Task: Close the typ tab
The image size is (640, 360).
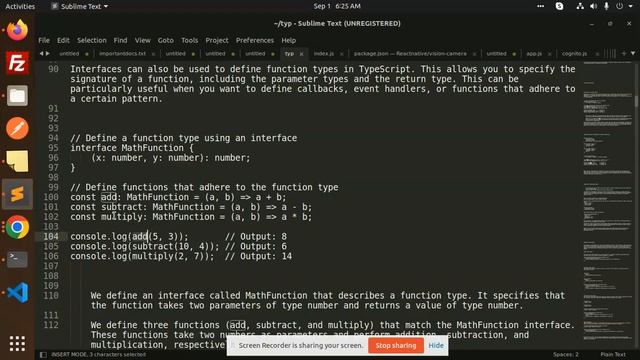Action: 302,54
